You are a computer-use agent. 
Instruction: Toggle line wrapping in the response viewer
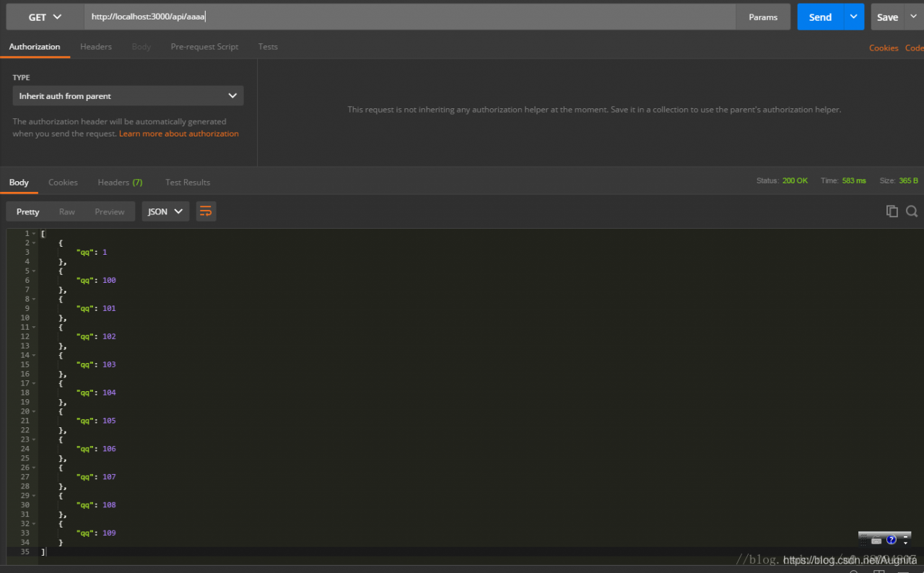pos(206,211)
